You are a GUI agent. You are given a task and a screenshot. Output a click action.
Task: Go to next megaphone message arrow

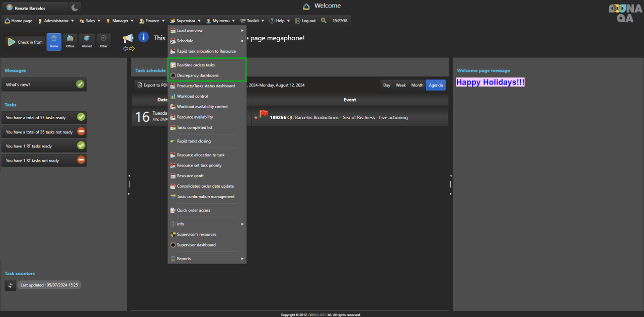pos(132,49)
